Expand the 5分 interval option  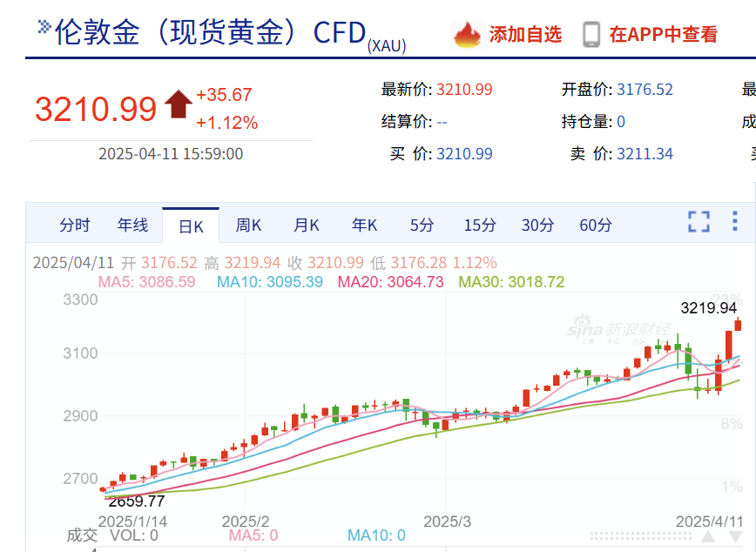(421, 225)
